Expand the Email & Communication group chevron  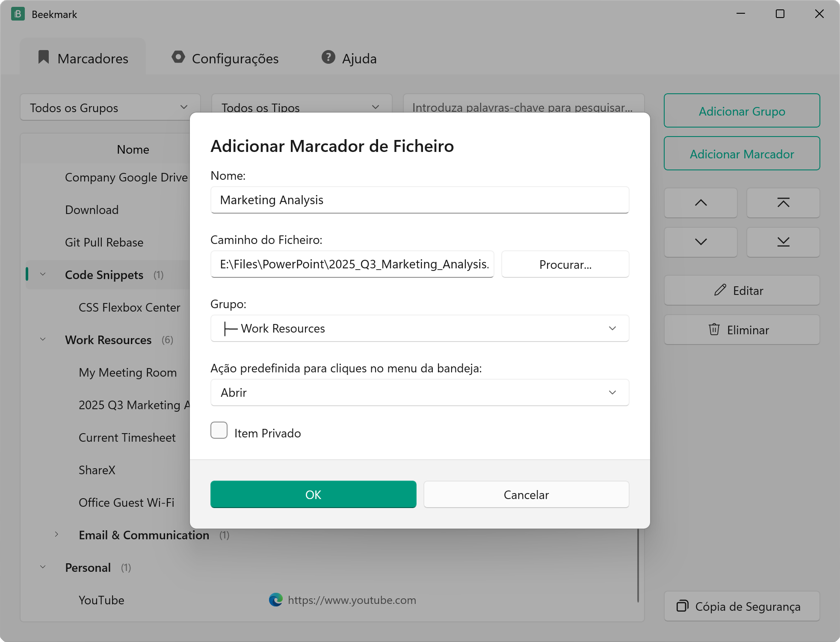56,535
